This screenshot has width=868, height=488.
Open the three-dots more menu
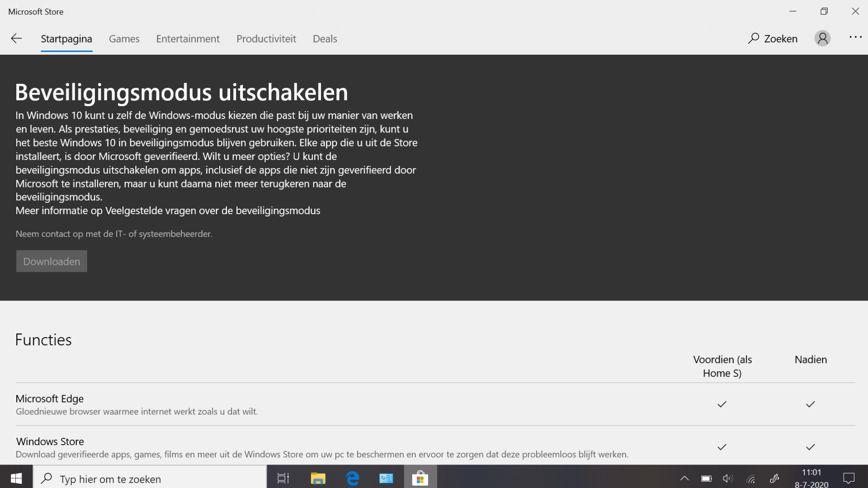[855, 38]
